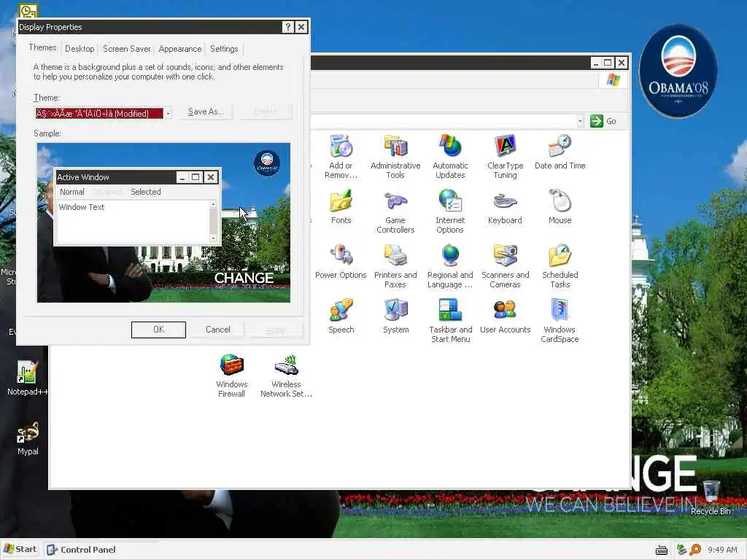Open Keyboard settings icon
Screen dimensions: 747x560
505,206
